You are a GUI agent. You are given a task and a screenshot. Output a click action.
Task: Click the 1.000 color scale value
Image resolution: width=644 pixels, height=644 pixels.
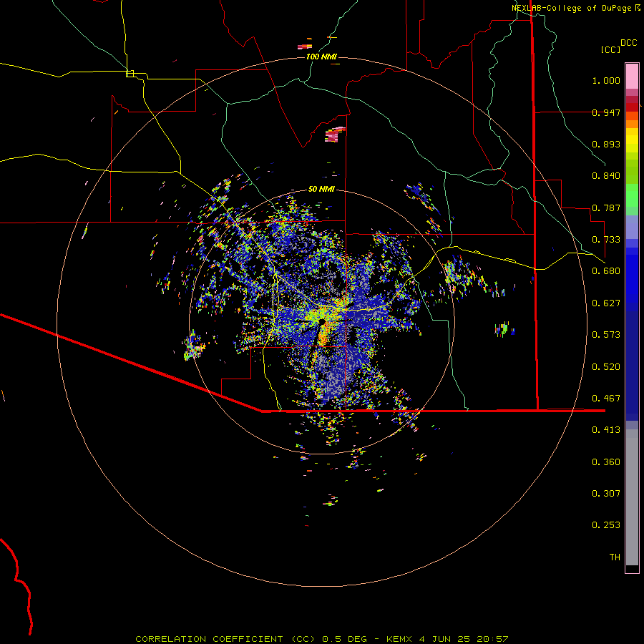pos(606,80)
